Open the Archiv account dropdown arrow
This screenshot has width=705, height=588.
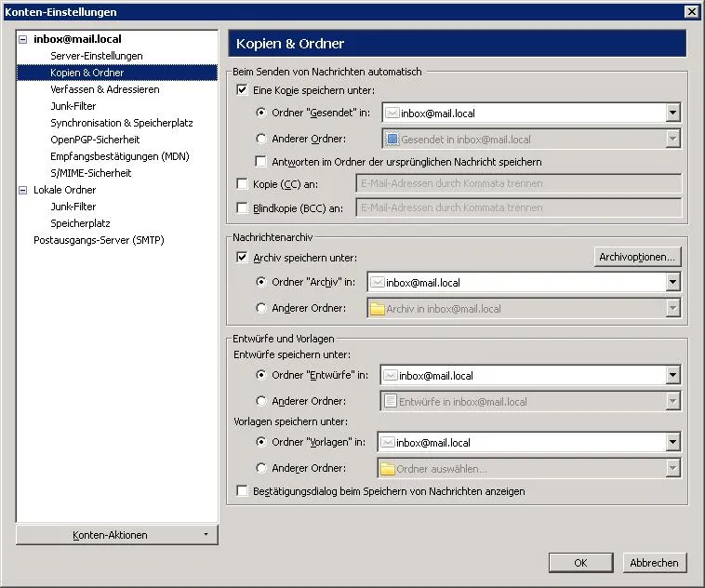click(672, 283)
